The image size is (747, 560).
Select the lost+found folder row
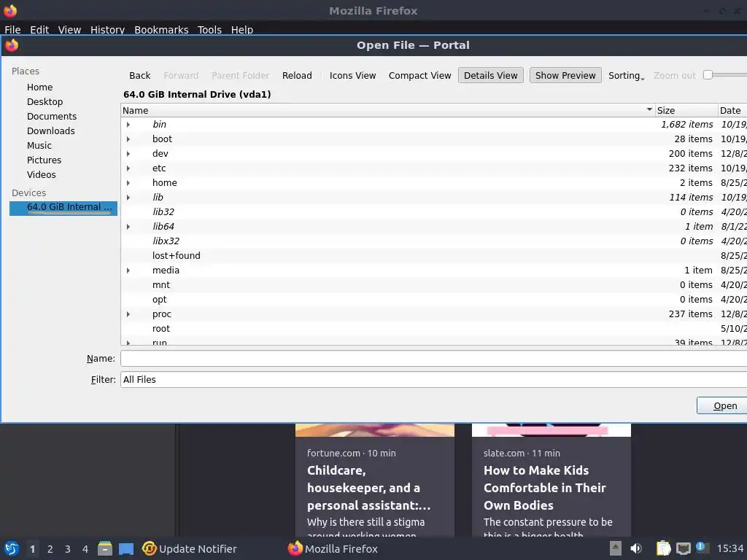pyautogui.click(x=433, y=256)
